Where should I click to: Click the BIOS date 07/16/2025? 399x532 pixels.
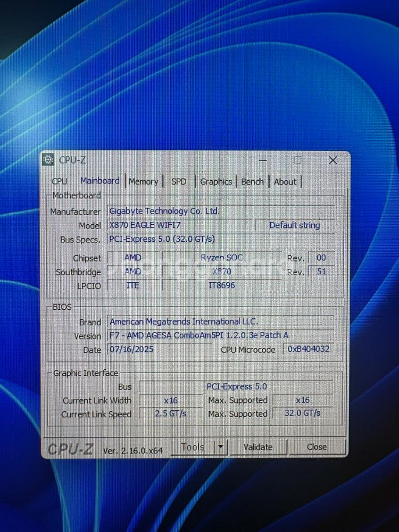point(159,349)
